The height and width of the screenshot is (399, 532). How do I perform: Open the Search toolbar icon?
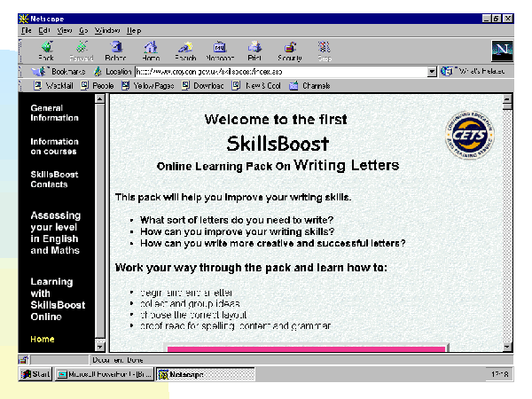click(x=185, y=50)
